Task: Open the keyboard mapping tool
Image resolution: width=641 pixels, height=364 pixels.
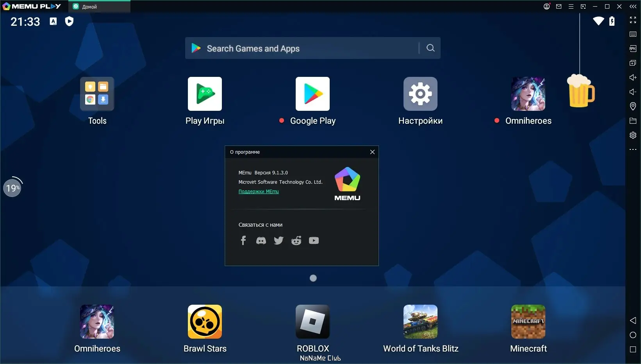Action: 633,34
